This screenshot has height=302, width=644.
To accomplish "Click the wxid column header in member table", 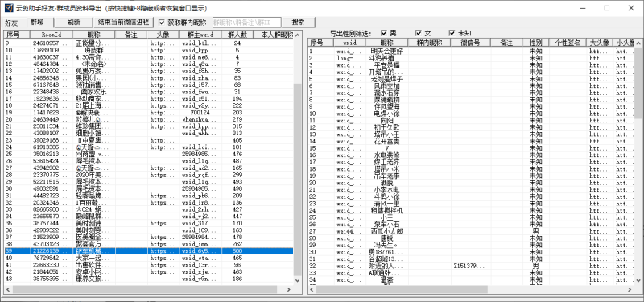I will pos(349,43).
